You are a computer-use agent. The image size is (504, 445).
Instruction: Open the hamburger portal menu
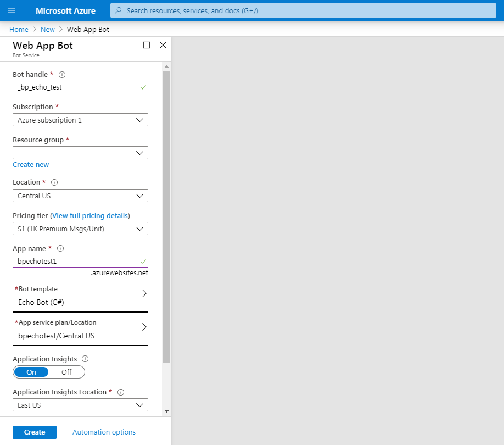click(x=12, y=10)
